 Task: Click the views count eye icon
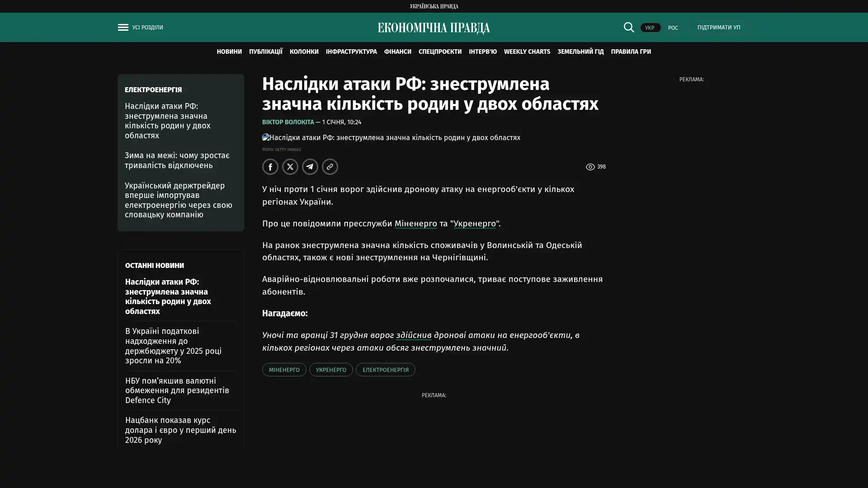590,167
